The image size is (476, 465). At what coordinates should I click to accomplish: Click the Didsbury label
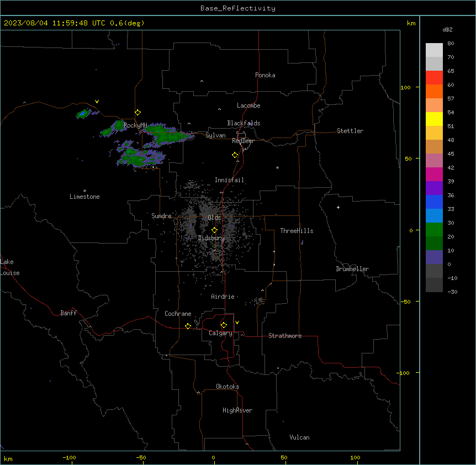211,238
